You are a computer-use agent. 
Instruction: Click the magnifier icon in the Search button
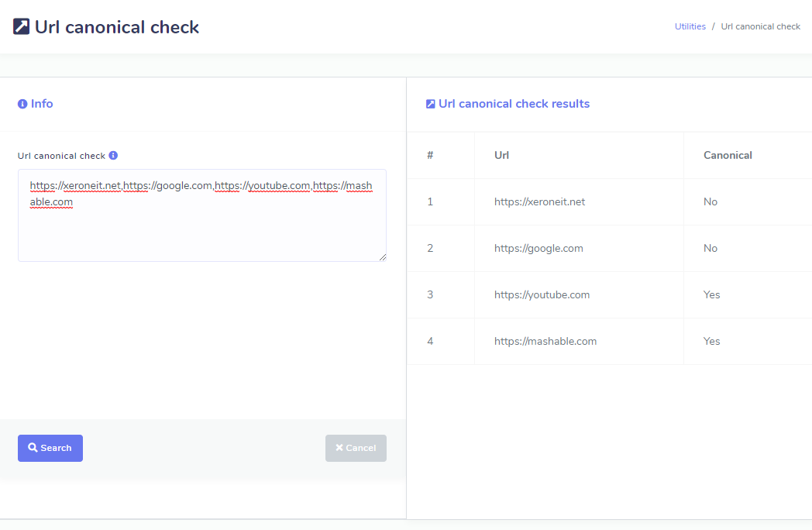click(x=33, y=448)
